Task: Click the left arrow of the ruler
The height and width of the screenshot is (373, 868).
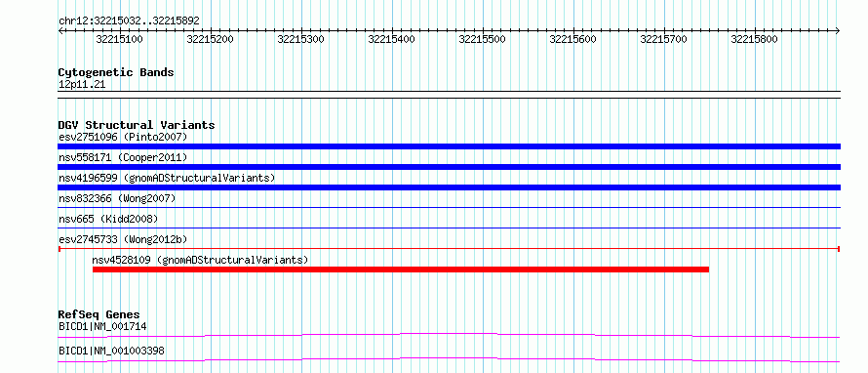Action: (60, 30)
